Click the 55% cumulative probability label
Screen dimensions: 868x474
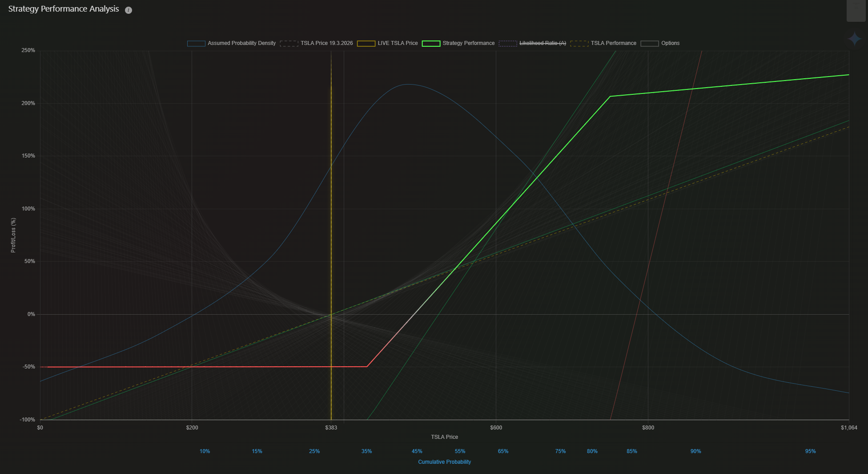coord(460,451)
